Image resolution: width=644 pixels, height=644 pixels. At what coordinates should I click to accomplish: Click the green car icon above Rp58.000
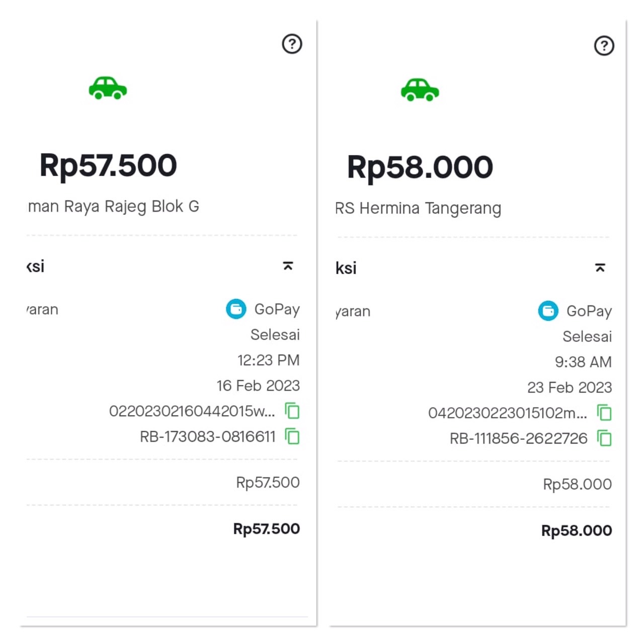(420, 90)
